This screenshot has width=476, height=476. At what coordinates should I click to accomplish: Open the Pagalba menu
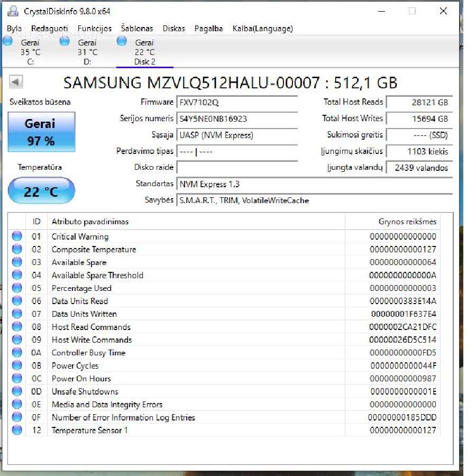point(208,29)
